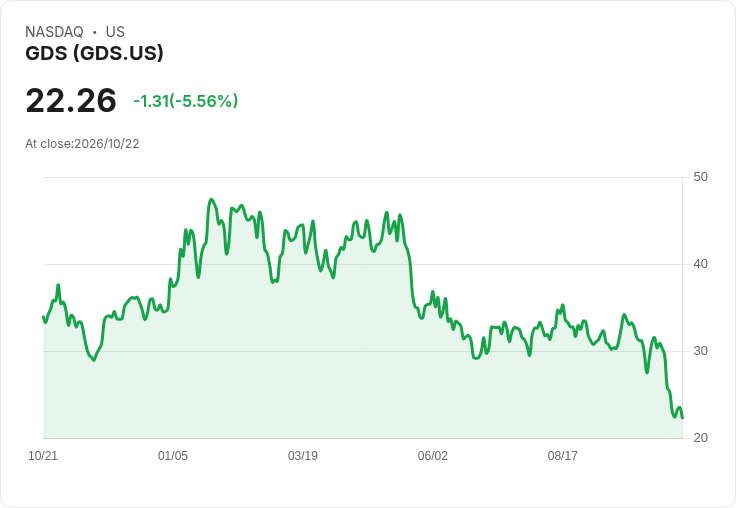Viewport: 736px width, 508px height.
Task: Click the US market label
Action: (115, 32)
